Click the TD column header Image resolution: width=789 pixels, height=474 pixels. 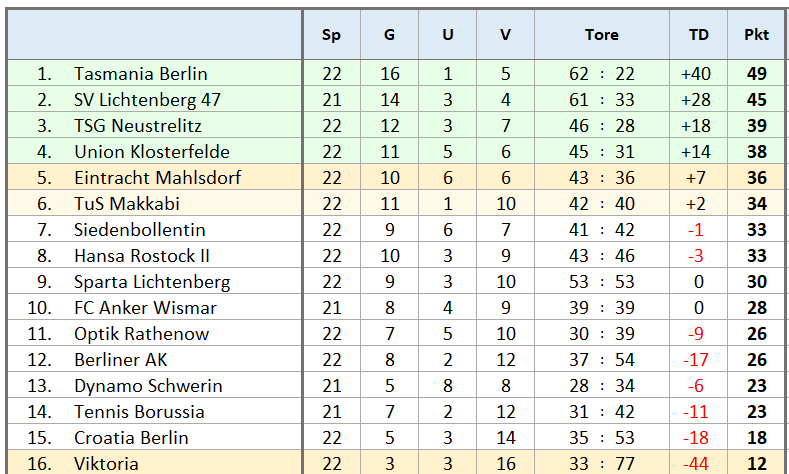[x=698, y=35]
